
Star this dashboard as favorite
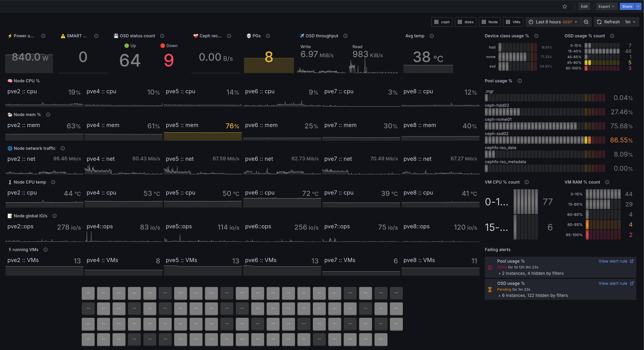tap(564, 7)
